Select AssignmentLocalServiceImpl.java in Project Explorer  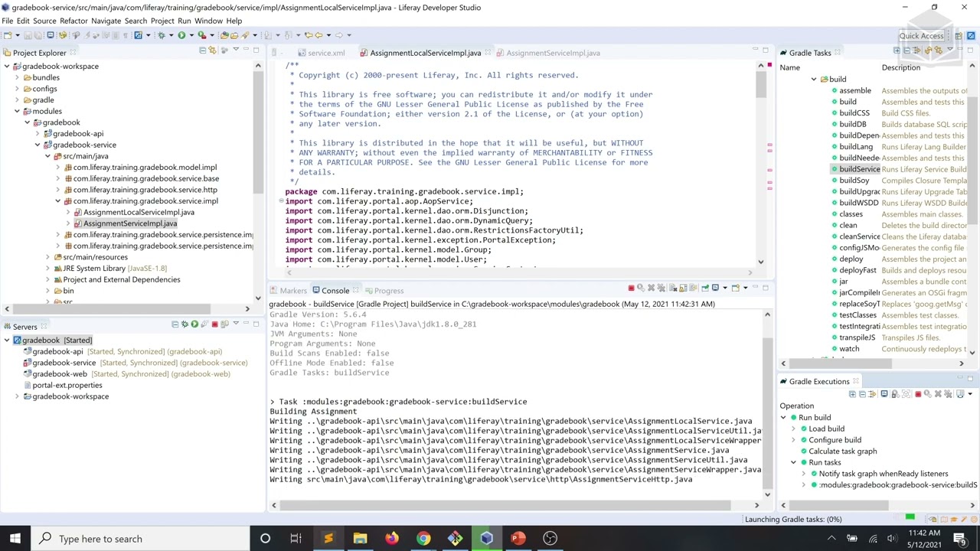click(x=139, y=212)
